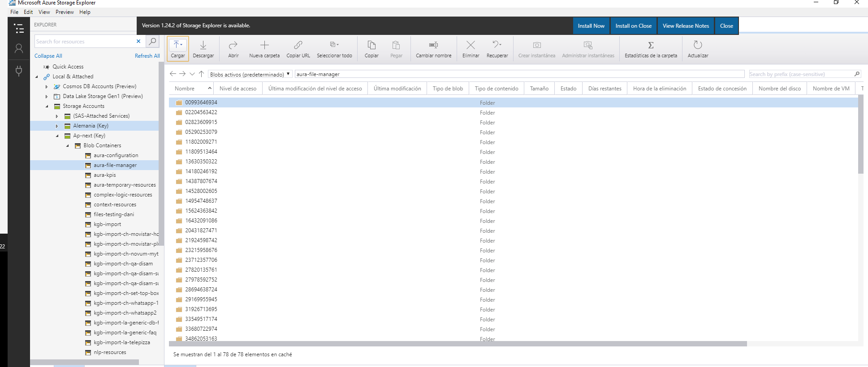Go up one level with up arrow

pyautogui.click(x=201, y=74)
